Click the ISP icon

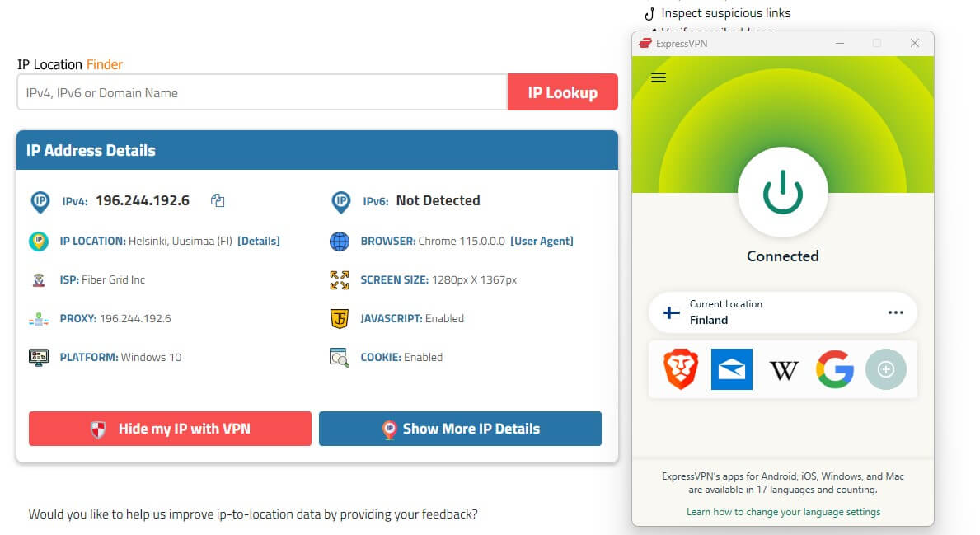click(x=39, y=280)
